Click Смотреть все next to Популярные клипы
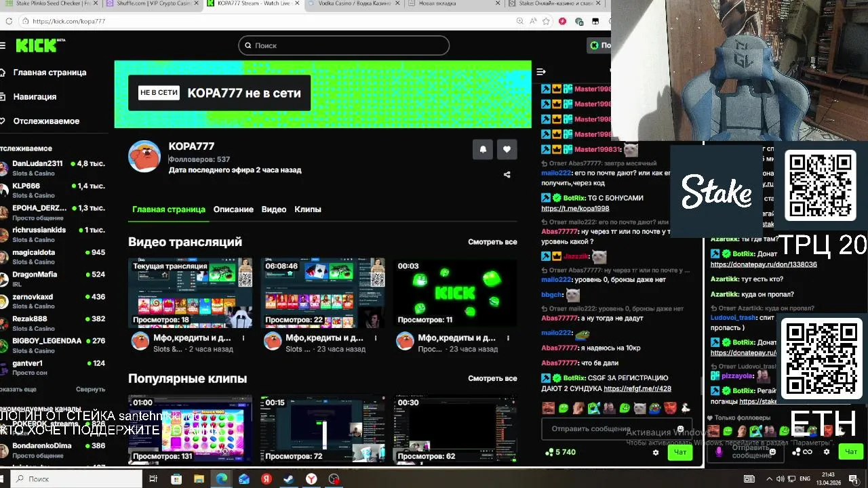868x488 pixels. [x=492, y=379]
